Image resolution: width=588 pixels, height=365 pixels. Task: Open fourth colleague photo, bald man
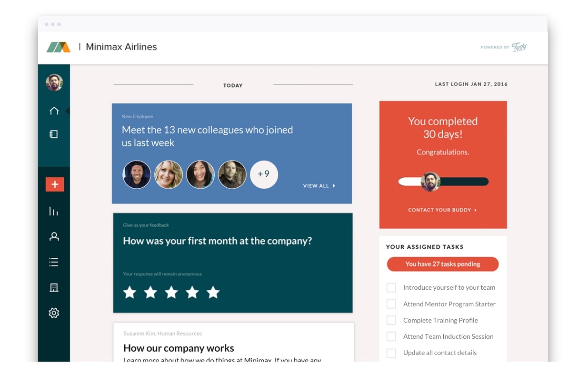pyautogui.click(x=232, y=174)
